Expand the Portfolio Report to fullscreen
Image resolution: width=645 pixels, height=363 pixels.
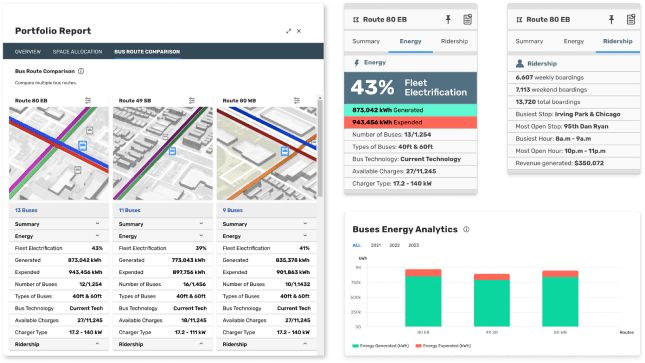[289, 31]
